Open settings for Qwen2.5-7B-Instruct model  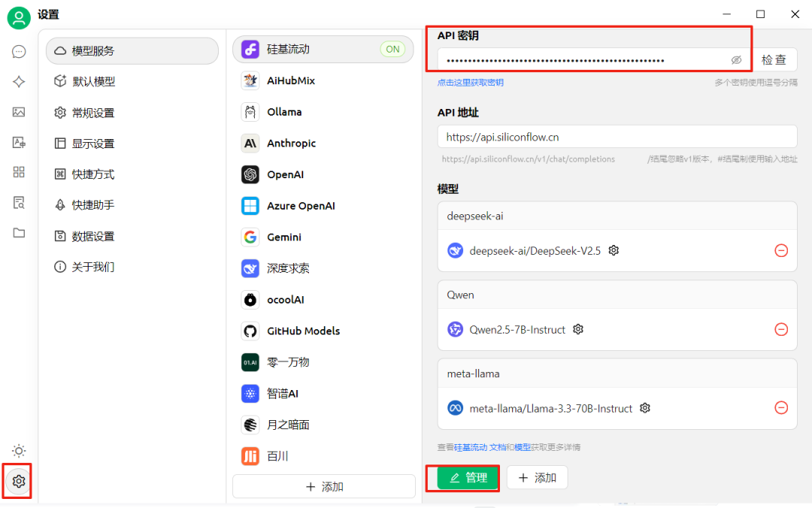point(578,329)
